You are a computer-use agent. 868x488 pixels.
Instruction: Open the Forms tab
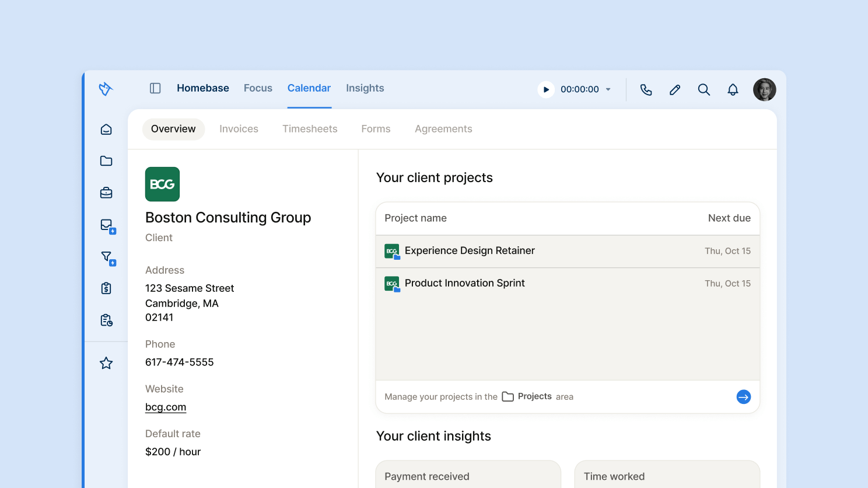point(376,129)
